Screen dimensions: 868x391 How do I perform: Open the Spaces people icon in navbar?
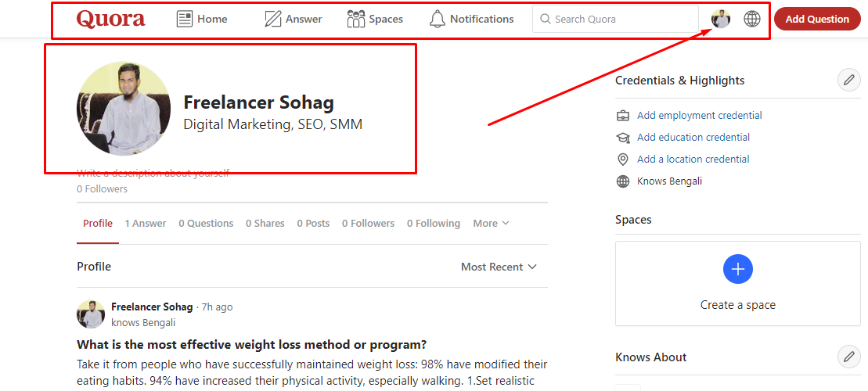pos(356,19)
